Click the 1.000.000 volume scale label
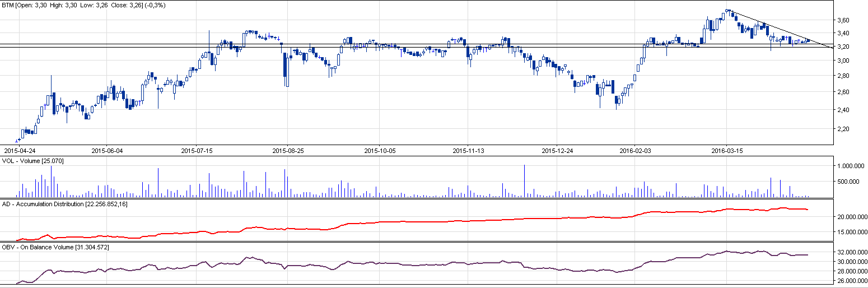The width and height of the screenshot is (868, 288). [849, 166]
